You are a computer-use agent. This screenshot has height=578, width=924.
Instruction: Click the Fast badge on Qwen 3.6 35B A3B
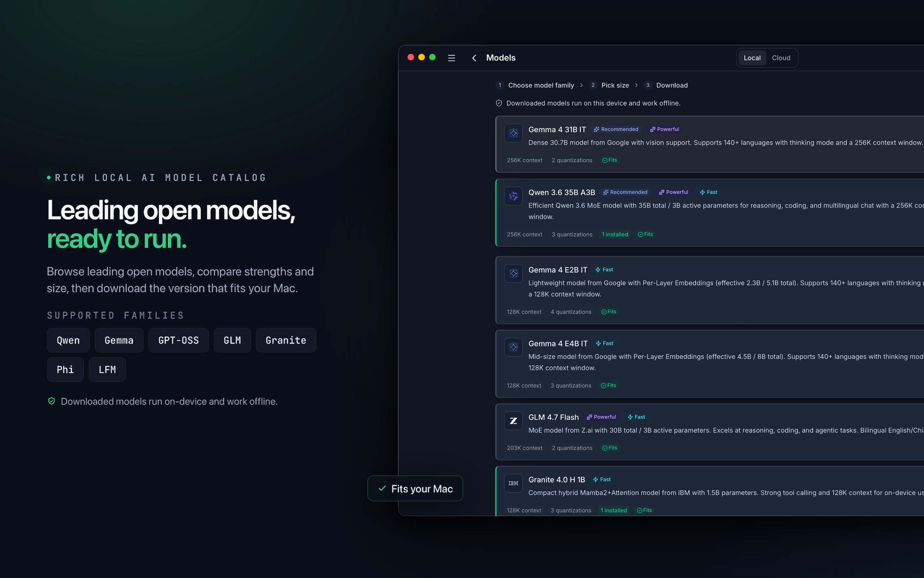click(708, 192)
